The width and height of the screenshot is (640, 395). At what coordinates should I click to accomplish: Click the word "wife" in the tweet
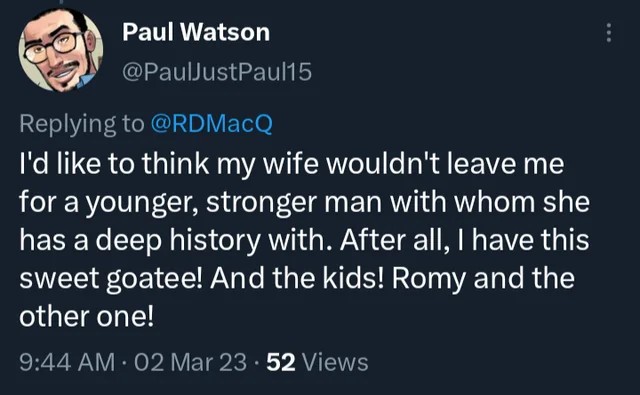point(291,163)
